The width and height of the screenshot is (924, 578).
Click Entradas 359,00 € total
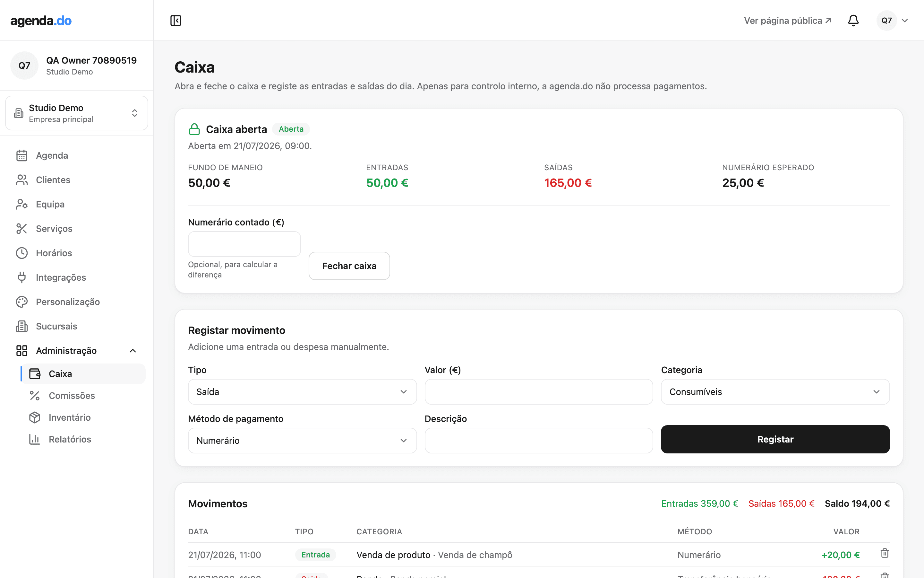699,504
